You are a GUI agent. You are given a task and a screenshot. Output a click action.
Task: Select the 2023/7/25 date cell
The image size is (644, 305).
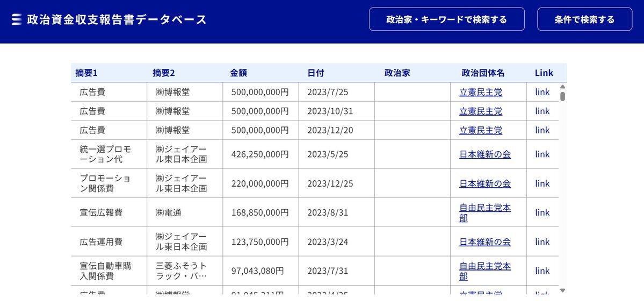click(x=336, y=92)
